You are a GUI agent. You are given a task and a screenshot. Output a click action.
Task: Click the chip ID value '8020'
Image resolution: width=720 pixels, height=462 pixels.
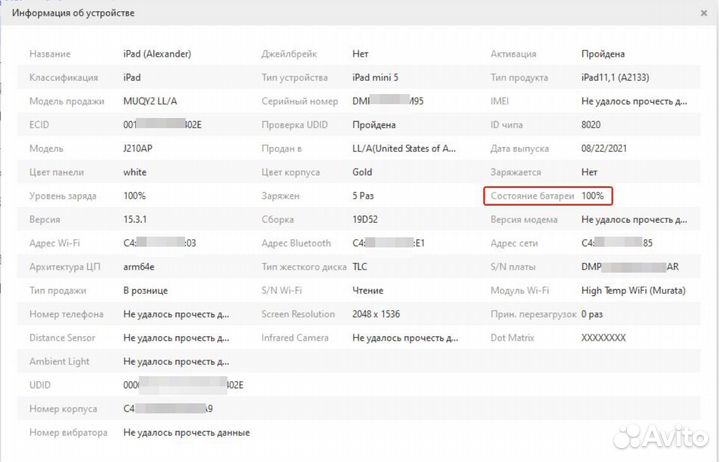pos(591,125)
